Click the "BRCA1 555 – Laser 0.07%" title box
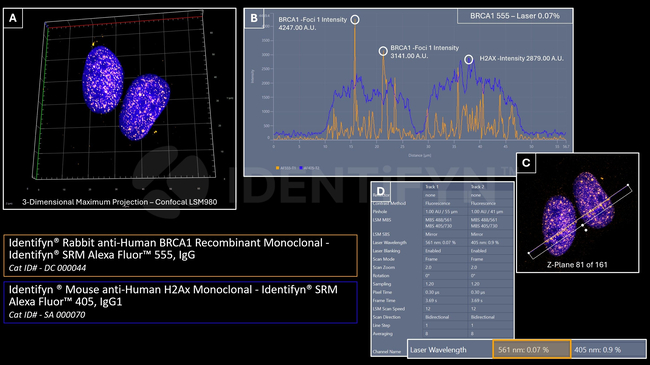 click(515, 16)
